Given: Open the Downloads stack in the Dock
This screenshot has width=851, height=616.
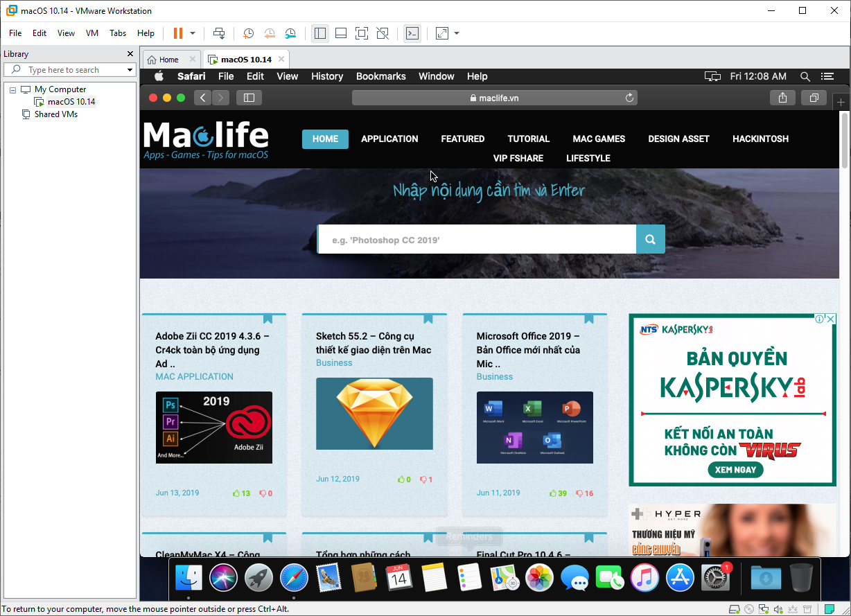Looking at the screenshot, I should point(766,577).
